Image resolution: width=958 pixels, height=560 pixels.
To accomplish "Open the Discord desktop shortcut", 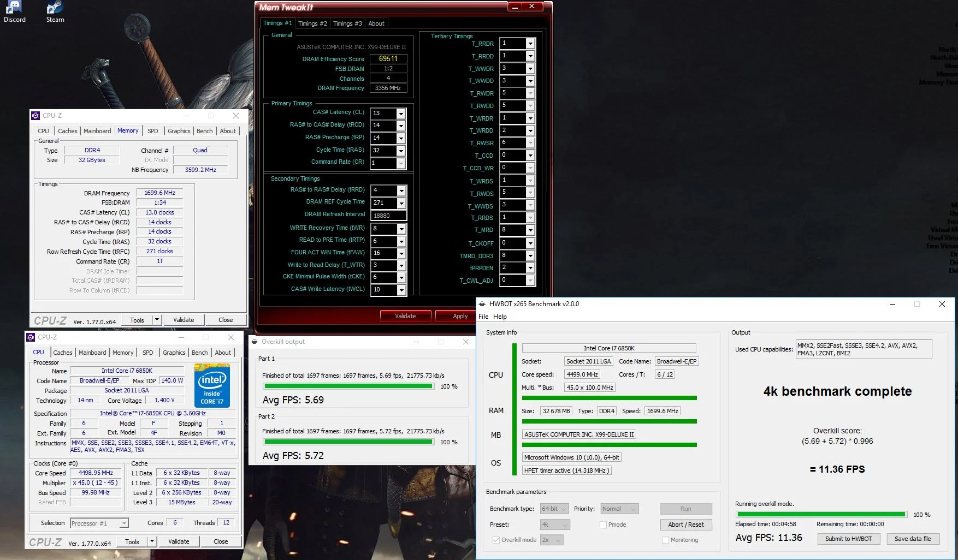I will 15,11.
